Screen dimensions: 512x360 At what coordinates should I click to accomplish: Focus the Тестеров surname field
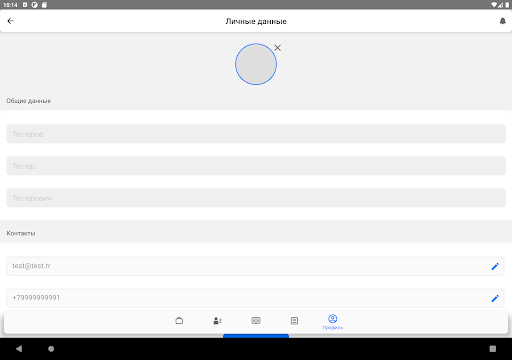pyautogui.click(x=256, y=134)
